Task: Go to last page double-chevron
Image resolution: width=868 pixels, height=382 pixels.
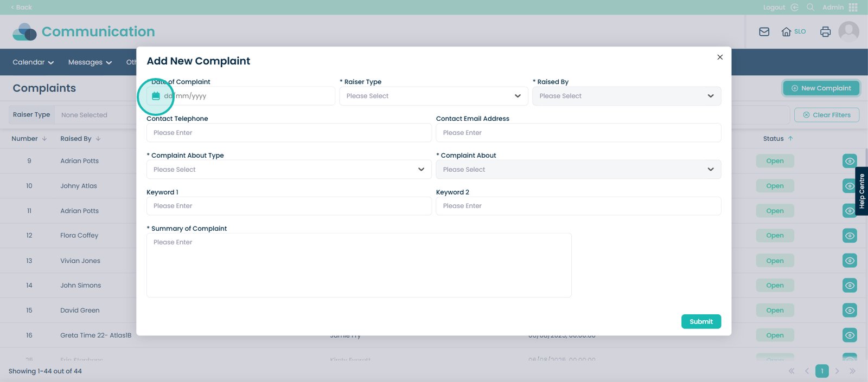Action: pos(852,371)
